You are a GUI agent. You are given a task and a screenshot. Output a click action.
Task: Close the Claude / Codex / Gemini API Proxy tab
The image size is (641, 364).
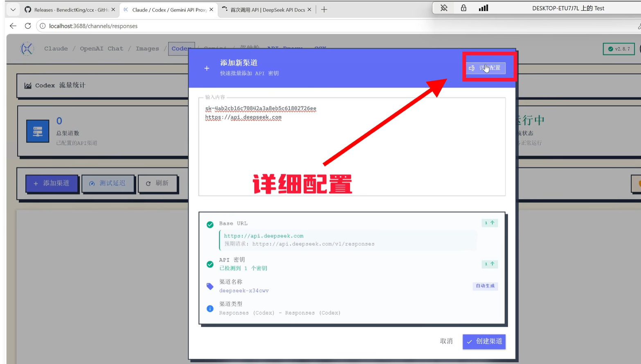[211, 9]
